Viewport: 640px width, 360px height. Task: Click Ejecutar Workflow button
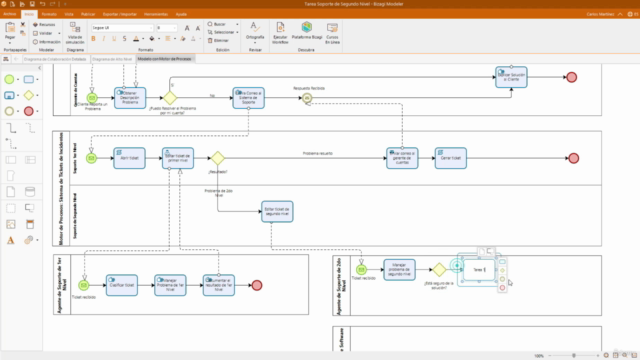(x=280, y=33)
